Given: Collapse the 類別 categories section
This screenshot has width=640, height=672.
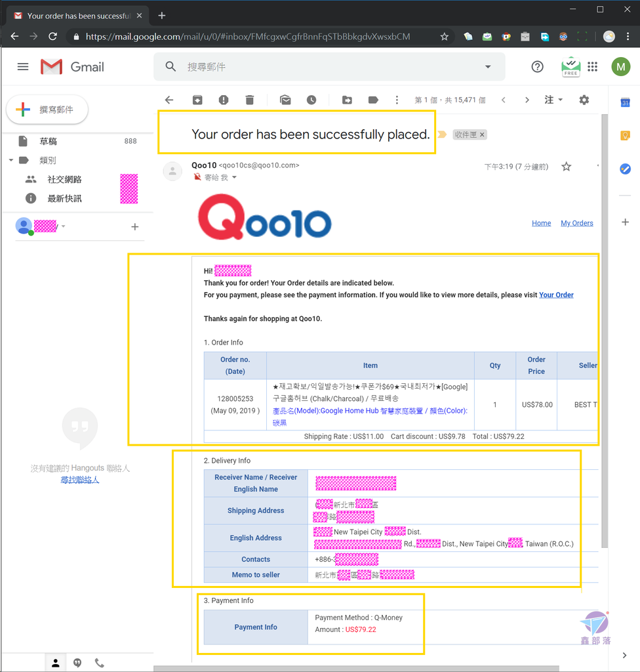Looking at the screenshot, I should click(11, 160).
